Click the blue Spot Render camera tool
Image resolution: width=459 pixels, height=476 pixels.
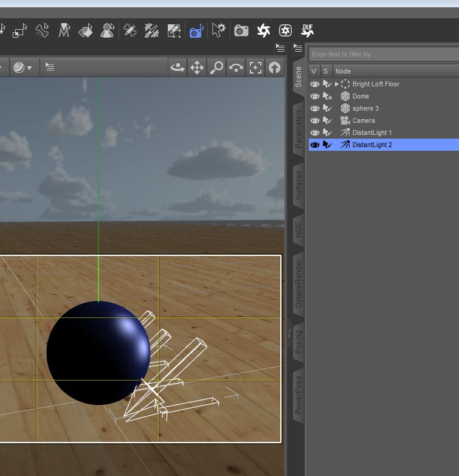pos(196,30)
